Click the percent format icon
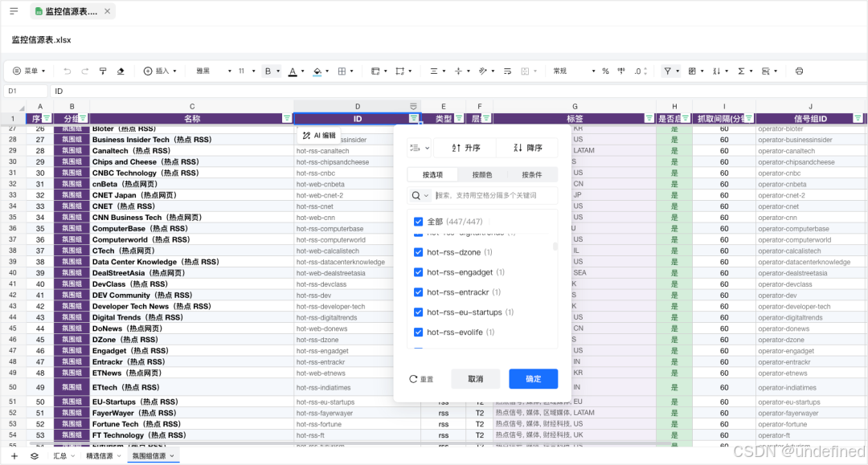The width and height of the screenshot is (868, 465). [x=606, y=71]
